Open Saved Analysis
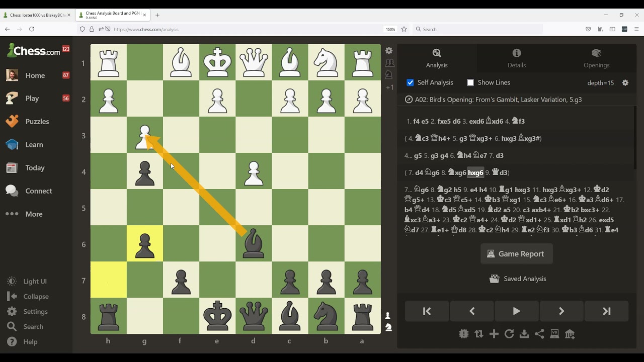The image size is (644, 362). tap(517, 279)
